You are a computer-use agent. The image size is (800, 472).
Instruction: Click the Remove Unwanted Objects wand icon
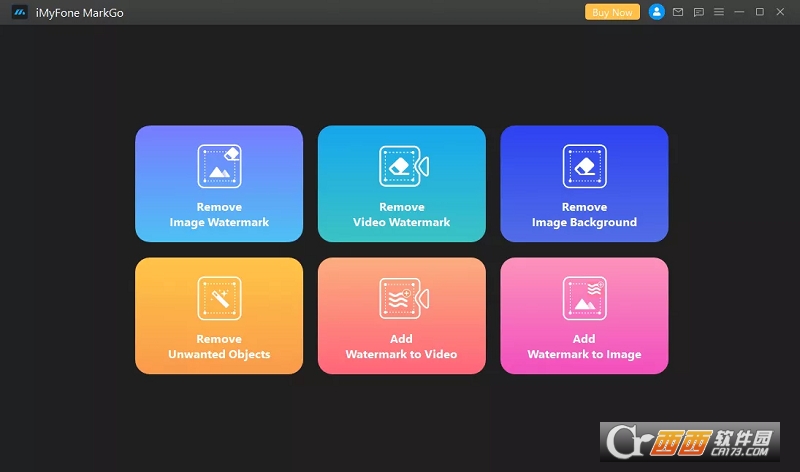219,298
